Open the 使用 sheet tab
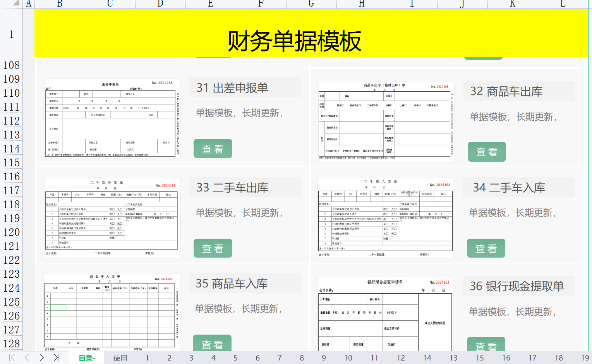592x364 pixels. pos(120,358)
